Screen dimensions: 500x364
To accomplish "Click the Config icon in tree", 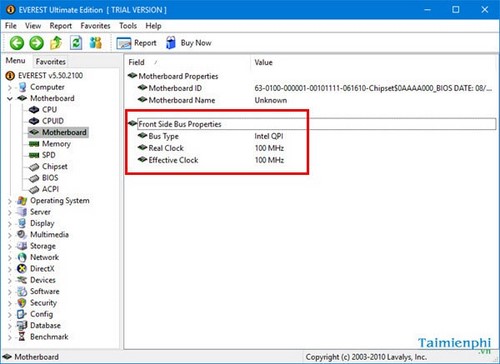I will pos(21,314).
